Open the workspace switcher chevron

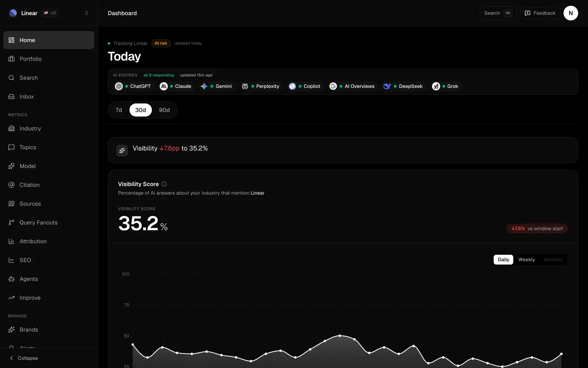86,13
